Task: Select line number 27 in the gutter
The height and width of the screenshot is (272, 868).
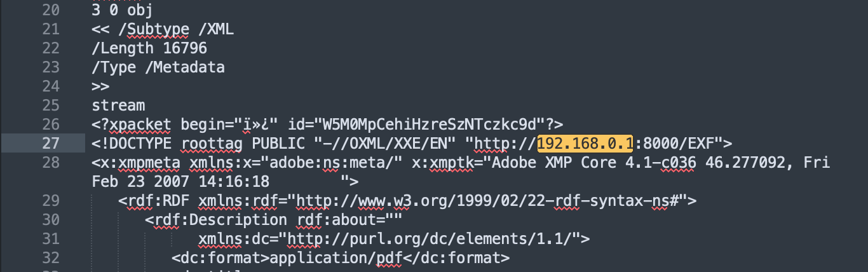Action: (x=51, y=144)
